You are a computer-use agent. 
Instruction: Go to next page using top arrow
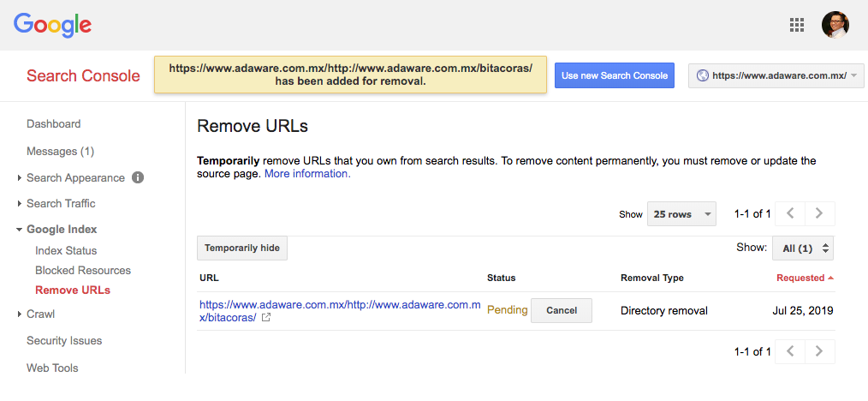[819, 213]
